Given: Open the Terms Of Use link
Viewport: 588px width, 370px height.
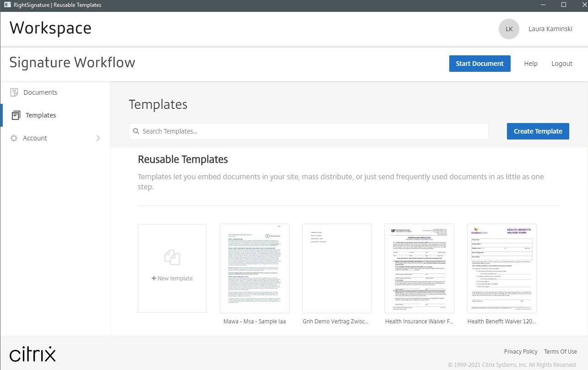Looking at the screenshot, I should (561, 352).
